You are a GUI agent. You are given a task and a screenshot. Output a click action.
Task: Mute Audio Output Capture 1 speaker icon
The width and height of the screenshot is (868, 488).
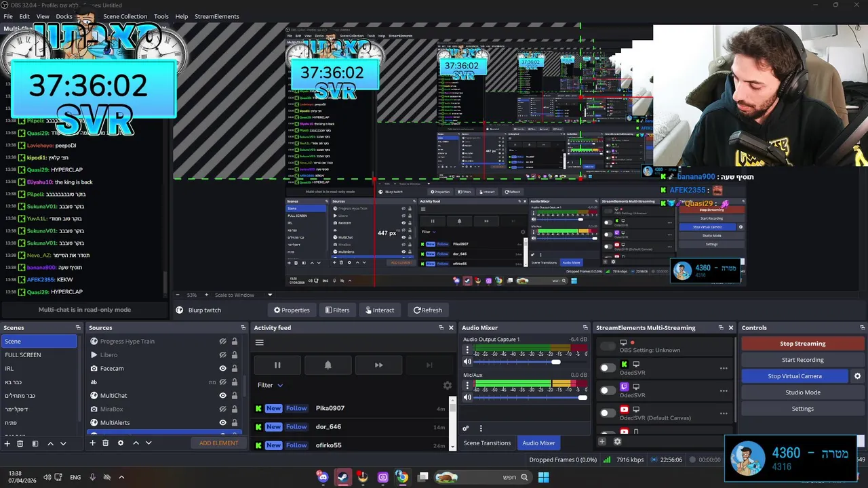point(467,362)
